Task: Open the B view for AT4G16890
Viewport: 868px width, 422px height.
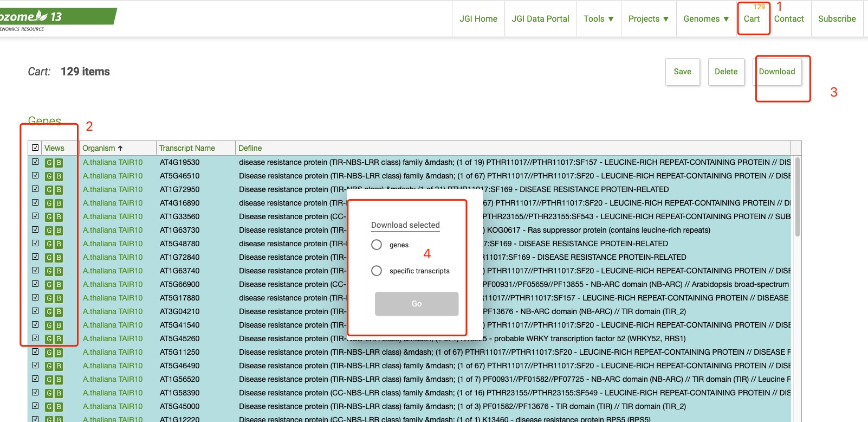Action: [59, 203]
